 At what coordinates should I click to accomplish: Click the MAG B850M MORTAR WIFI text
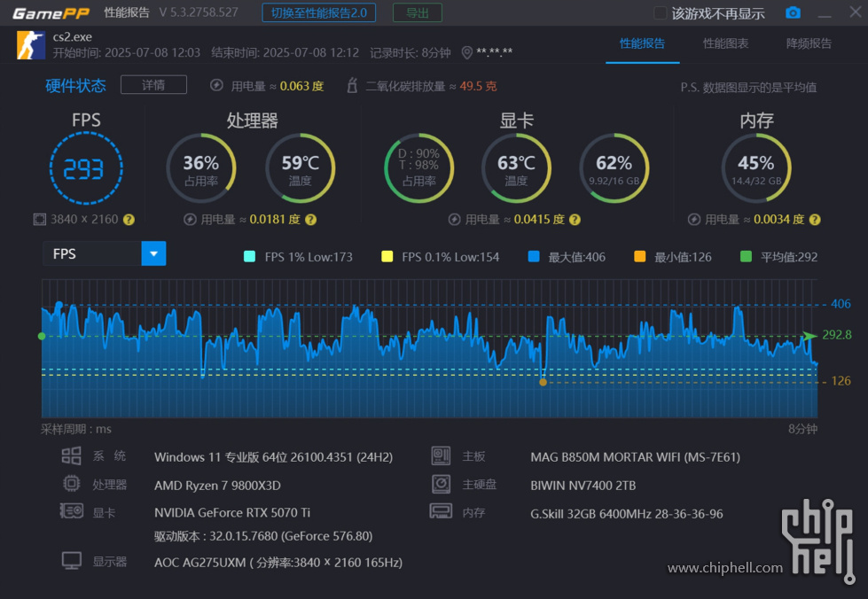(635, 457)
